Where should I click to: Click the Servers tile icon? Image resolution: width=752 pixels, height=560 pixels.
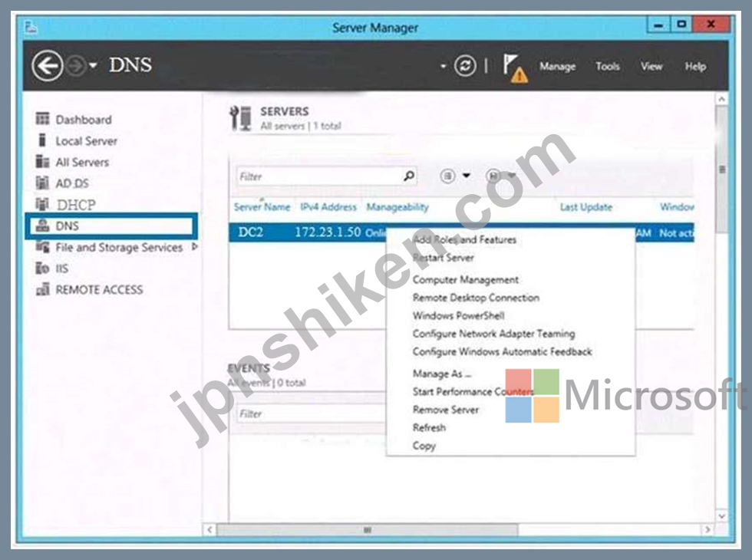tap(240, 118)
